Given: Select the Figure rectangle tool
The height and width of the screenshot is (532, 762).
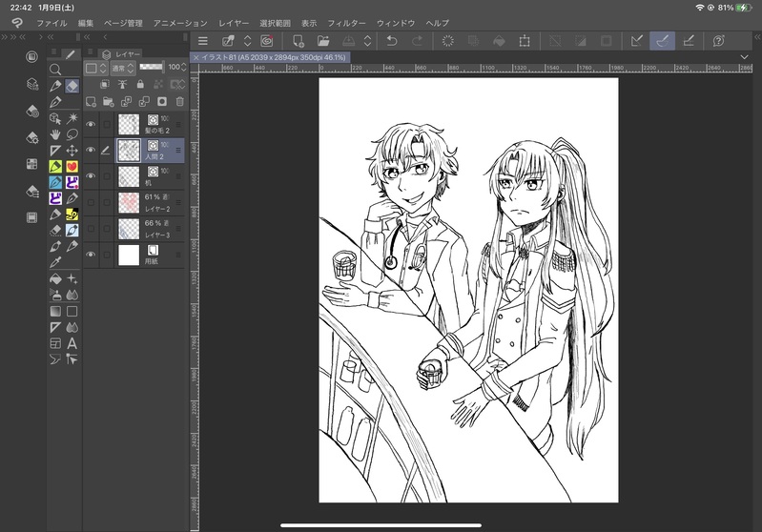Looking at the screenshot, I should (x=72, y=311).
